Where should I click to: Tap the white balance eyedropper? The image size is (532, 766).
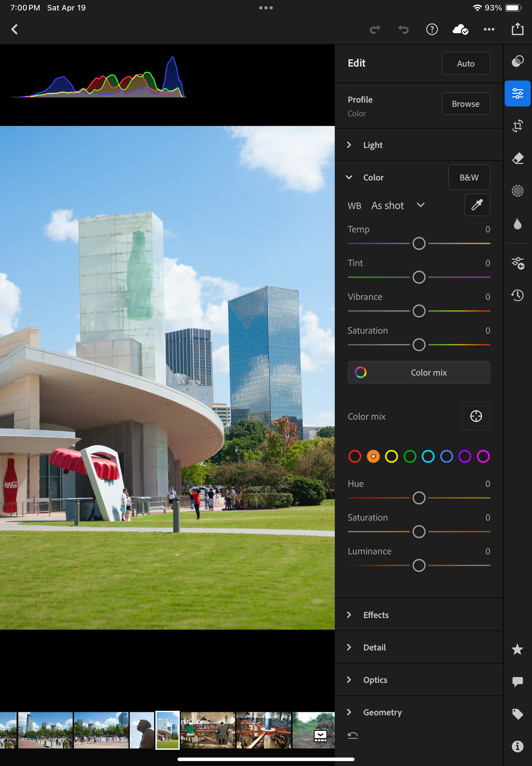click(477, 205)
